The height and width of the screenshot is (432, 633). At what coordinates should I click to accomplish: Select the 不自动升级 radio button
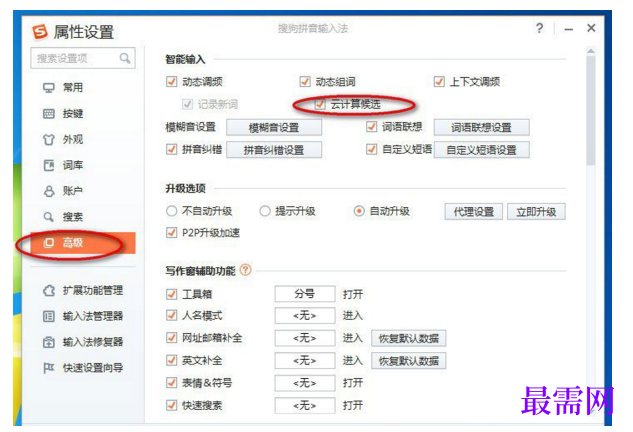point(171,211)
